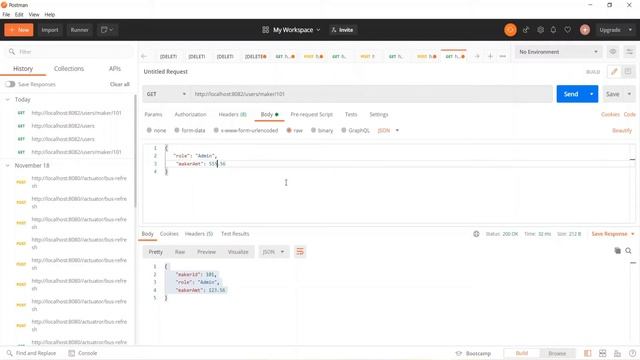The height and width of the screenshot is (360, 640).
Task: Select the none body type radio
Action: point(149,130)
